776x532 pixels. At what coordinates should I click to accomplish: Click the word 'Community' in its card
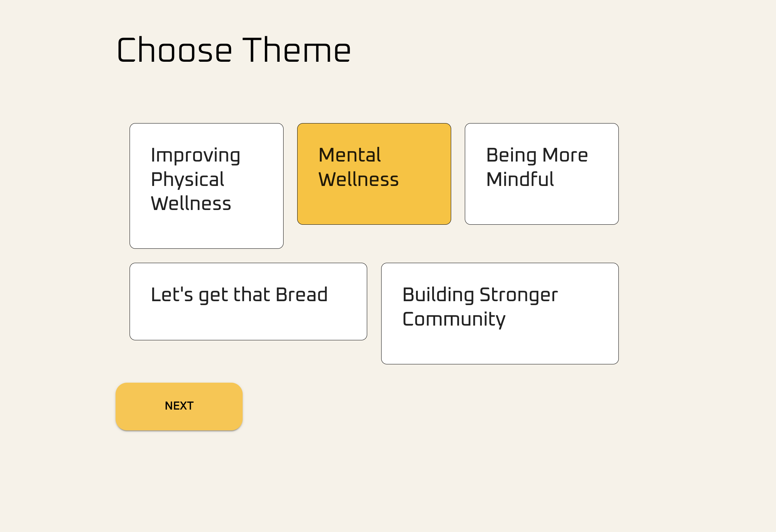[x=454, y=319]
